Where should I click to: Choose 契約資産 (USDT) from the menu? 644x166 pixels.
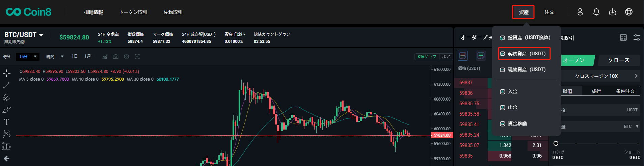tap(524, 54)
